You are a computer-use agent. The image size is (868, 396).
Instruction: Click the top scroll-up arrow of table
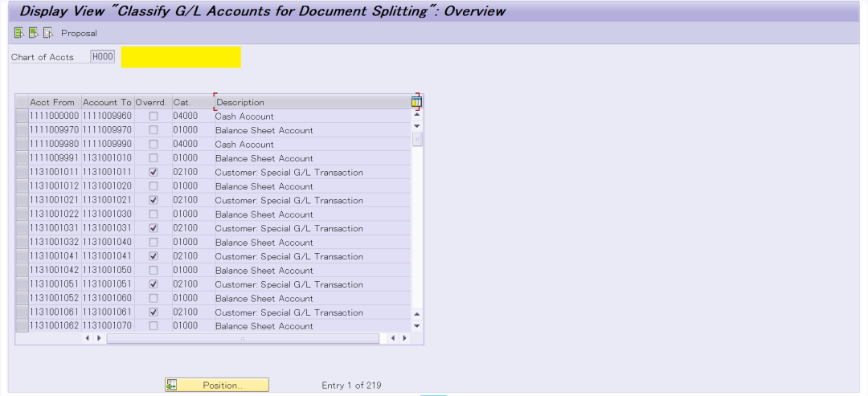417,115
